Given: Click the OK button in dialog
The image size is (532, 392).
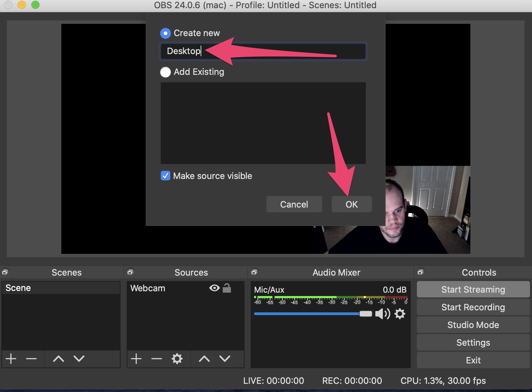Looking at the screenshot, I should (352, 204).
